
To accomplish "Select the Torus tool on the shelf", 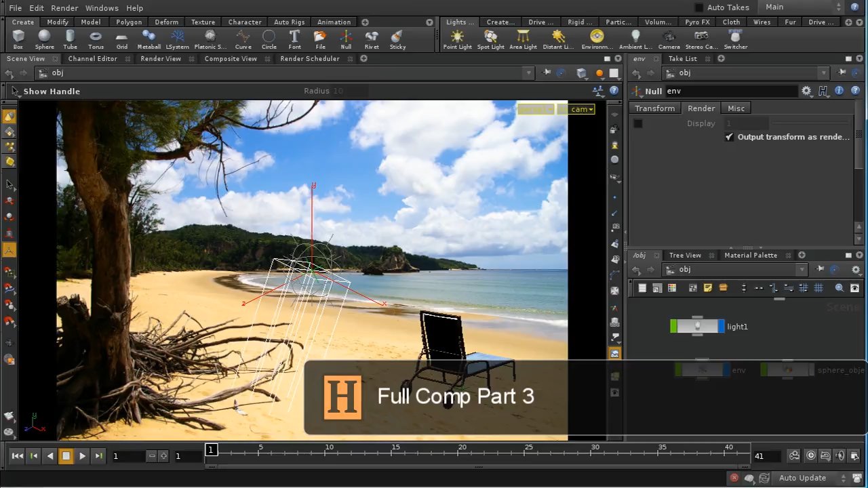I will click(x=96, y=39).
